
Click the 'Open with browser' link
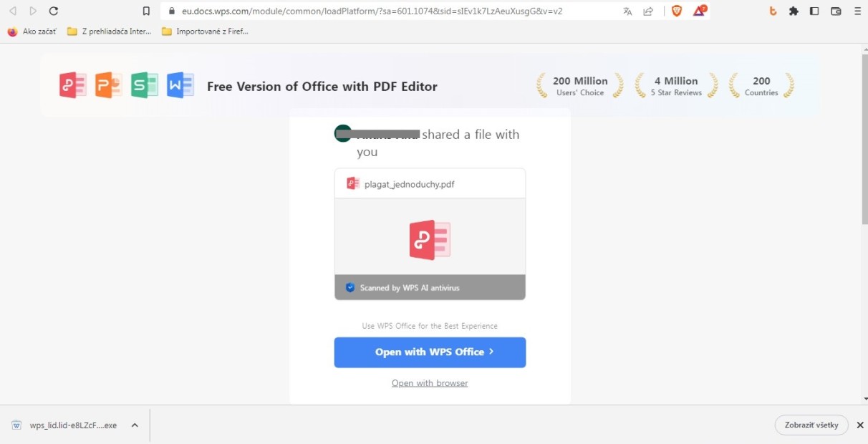[x=430, y=383]
